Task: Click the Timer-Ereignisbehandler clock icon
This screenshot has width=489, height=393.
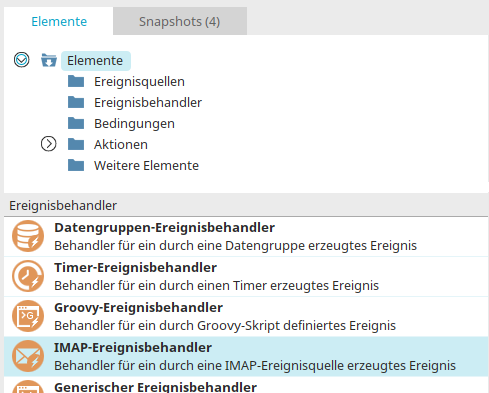Action: (28, 276)
